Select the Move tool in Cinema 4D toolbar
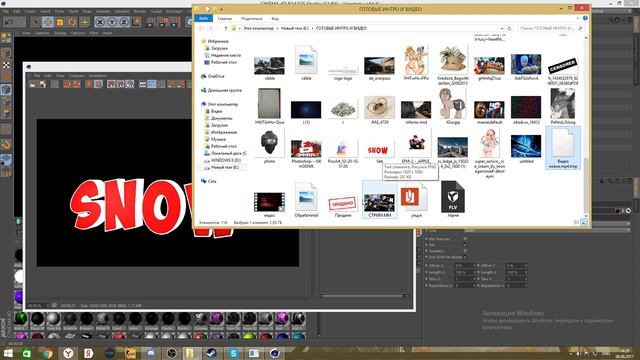The height and width of the screenshot is (360, 640). (x=48, y=22)
